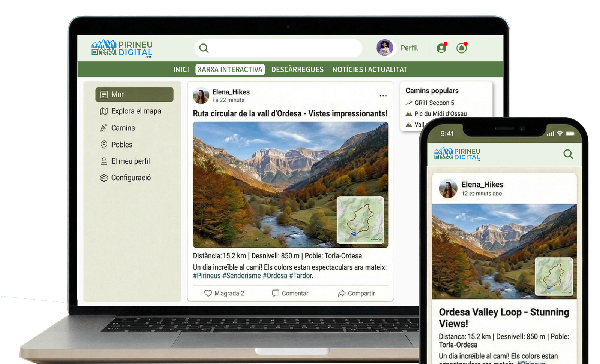Open the notifications bell icon

461,48
